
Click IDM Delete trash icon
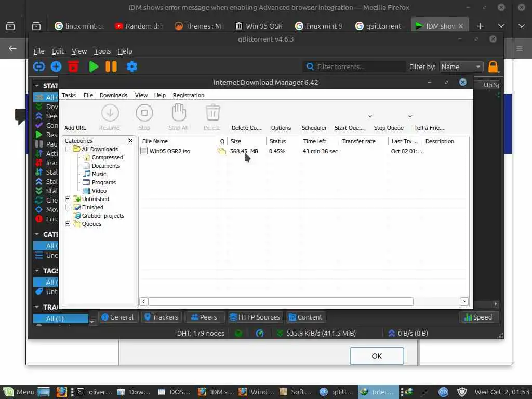coord(212,113)
